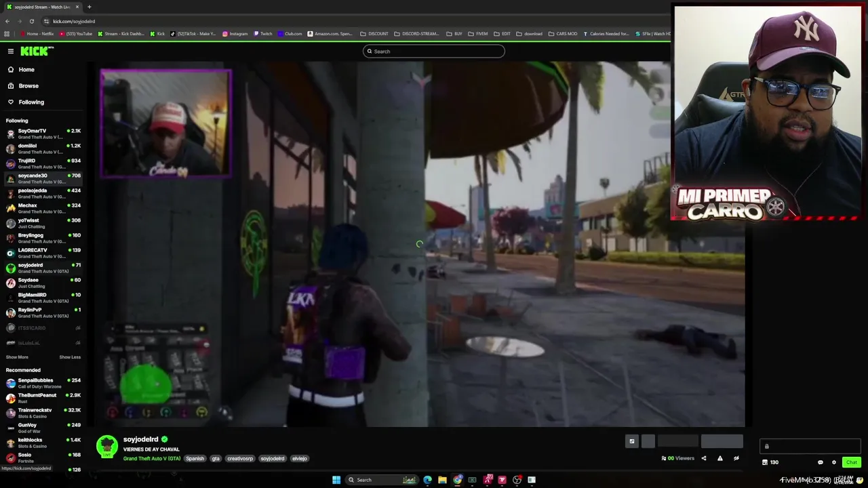This screenshot has width=868, height=488.
Task: Open the TikTok bookmark
Action: 193,33
